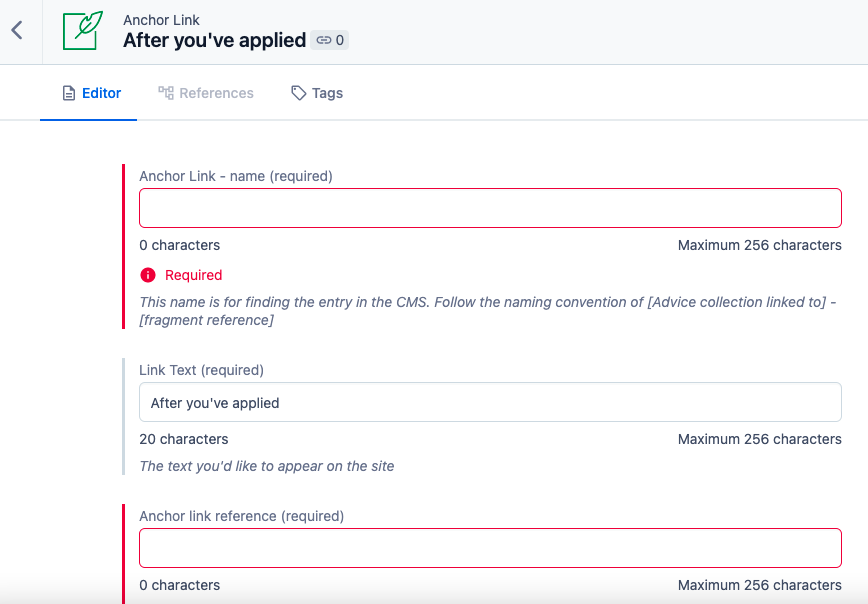Open the Tags tab
The width and height of the screenshot is (868, 604).
pyautogui.click(x=326, y=93)
